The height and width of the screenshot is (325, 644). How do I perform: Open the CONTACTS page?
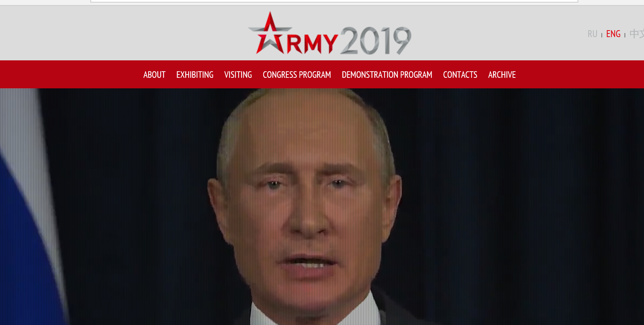coord(460,75)
